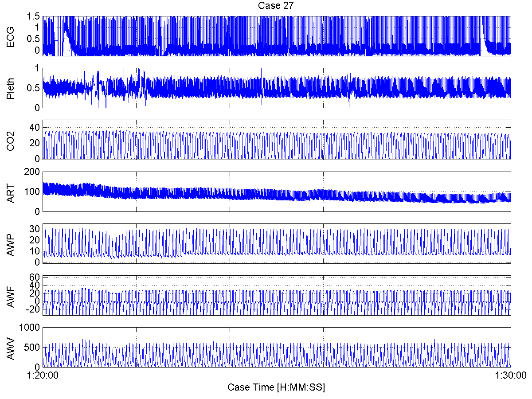Click the 1.5 tick on ECG axis
Screen dimensions: 532x399
tap(34, 16)
